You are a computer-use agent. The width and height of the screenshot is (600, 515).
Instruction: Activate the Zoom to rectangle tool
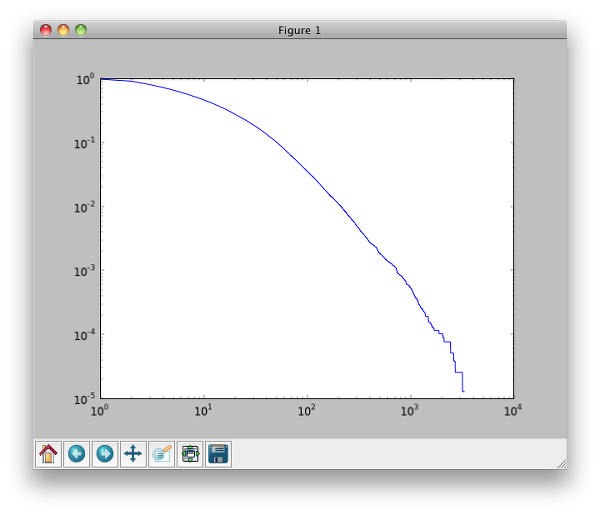click(161, 454)
